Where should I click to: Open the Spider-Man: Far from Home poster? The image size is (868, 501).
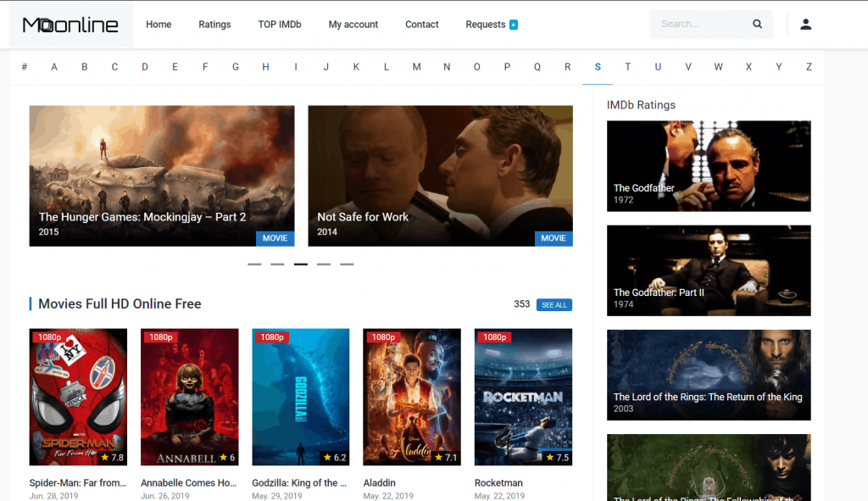point(78,397)
